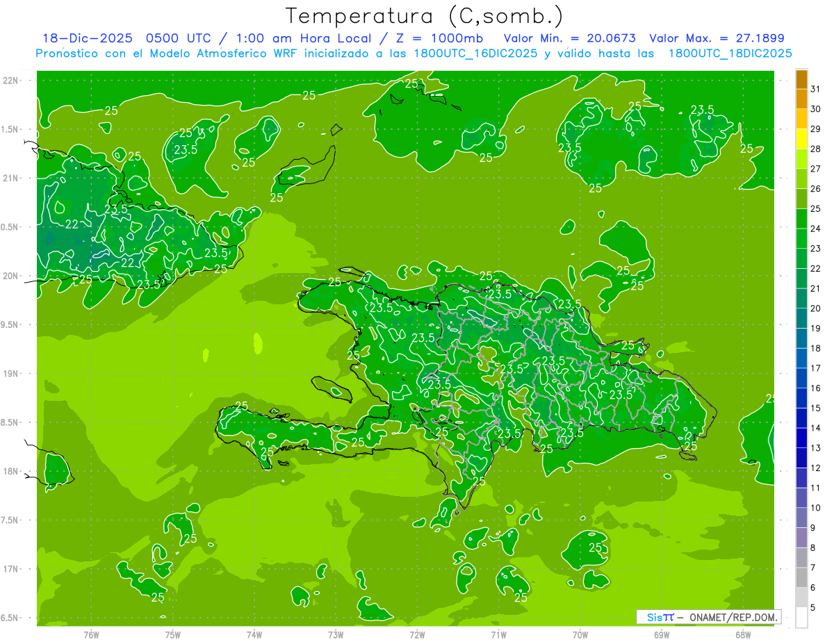The image size is (834, 644).
Task: Click the '71W' longitude axis label
Action: (x=498, y=634)
